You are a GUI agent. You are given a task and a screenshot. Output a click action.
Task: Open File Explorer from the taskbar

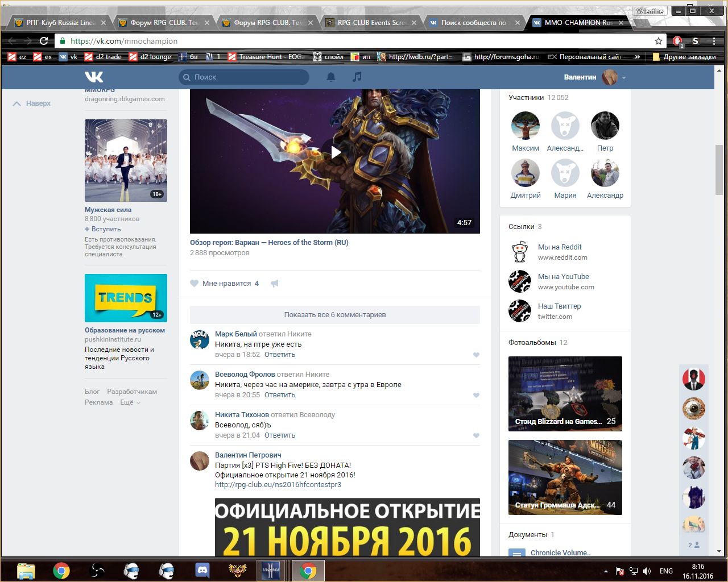click(26, 571)
